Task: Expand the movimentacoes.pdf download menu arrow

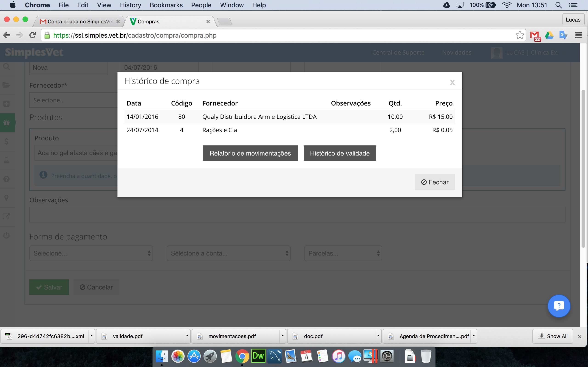Action: [282, 336]
